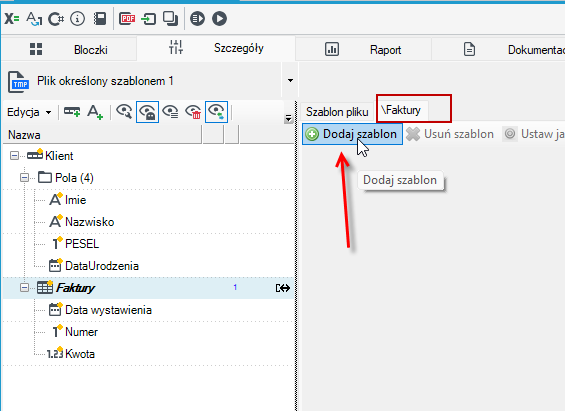Click the play run button icon
565x411 pixels.
pyautogui.click(x=219, y=18)
